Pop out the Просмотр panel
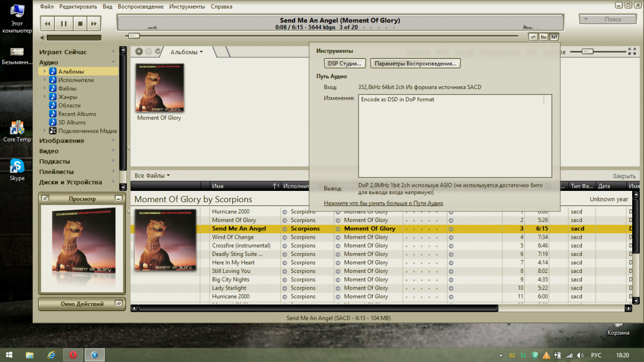The height and width of the screenshot is (362, 644). pos(46,199)
